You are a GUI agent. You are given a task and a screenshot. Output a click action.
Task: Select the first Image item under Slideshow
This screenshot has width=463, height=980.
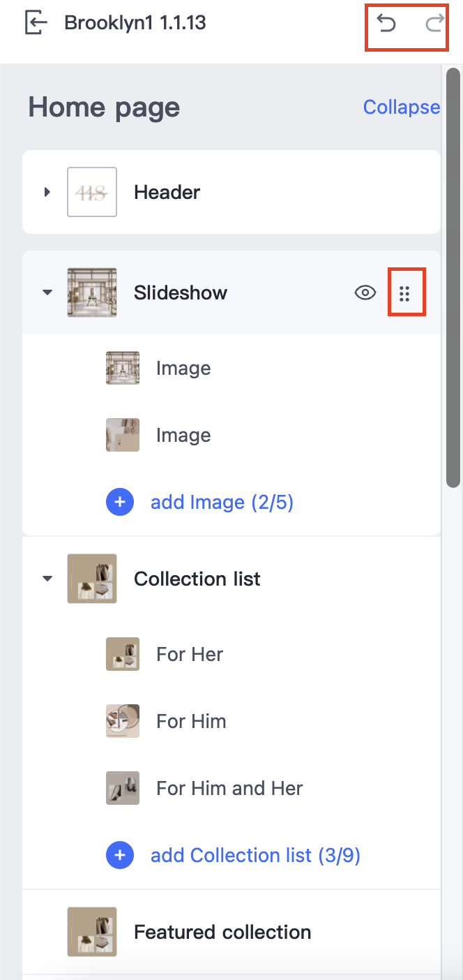coord(183,369)
